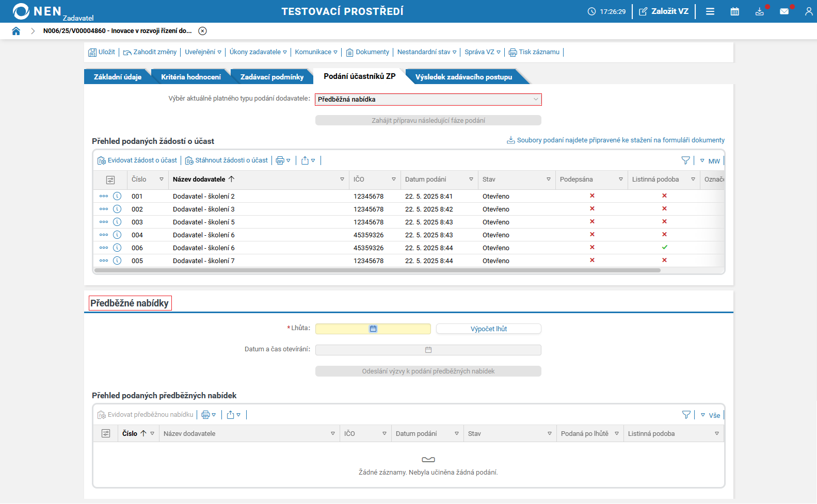This screenshot has height=504, width=817.
Task: Click filter icon of předběžných nabídek table
Action: (x=686, y=415)
